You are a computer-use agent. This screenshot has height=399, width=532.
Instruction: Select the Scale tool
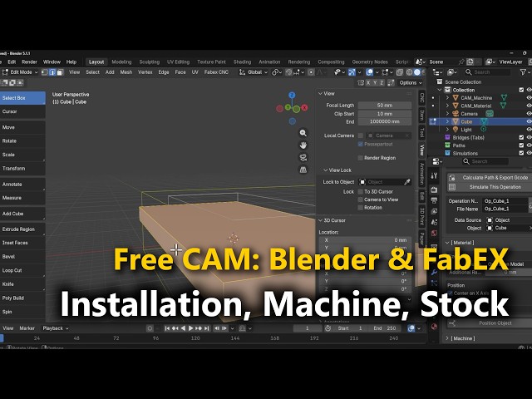click(x=22, y=155)
